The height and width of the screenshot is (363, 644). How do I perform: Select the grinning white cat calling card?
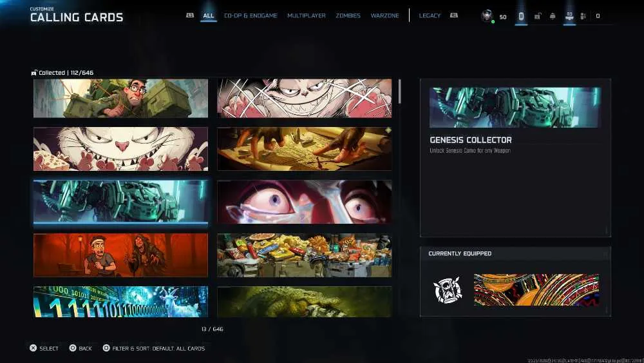tap(121, 149)
